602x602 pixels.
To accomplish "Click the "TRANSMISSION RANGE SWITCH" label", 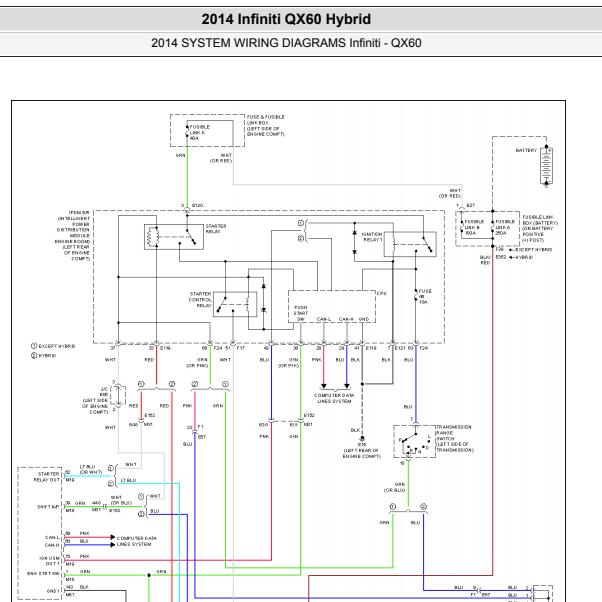I will [454, 438].
